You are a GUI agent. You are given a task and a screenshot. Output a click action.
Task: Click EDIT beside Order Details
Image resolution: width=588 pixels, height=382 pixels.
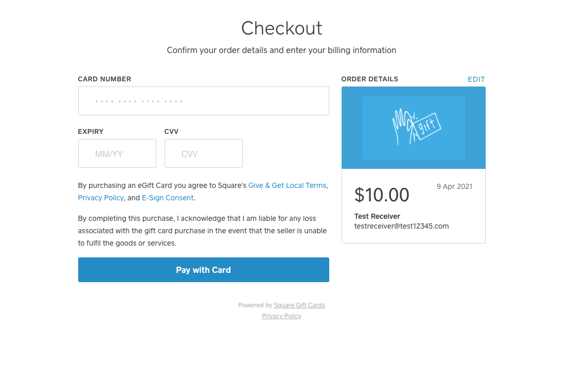(x=476, y=79)
